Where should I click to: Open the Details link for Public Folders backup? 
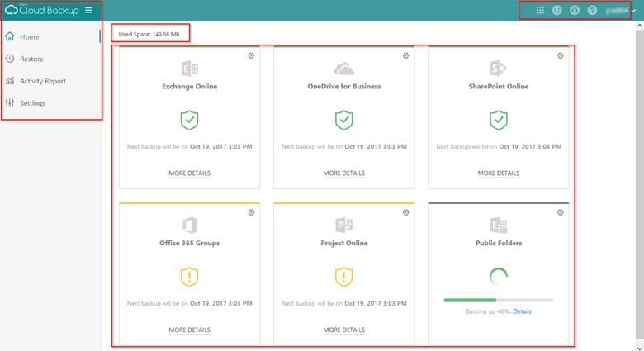pos(522,311)
